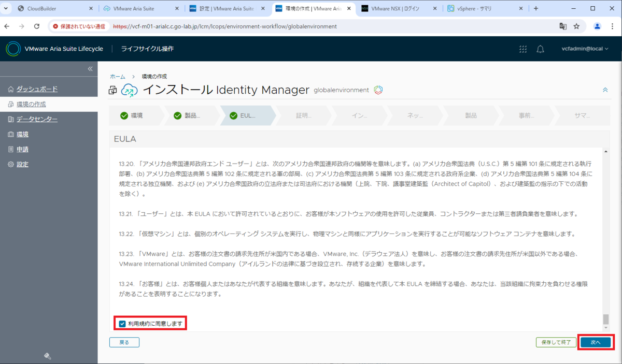Open 設定 in the sidebar
Viewport: 622px width, 364px height.
click(22, 164)
